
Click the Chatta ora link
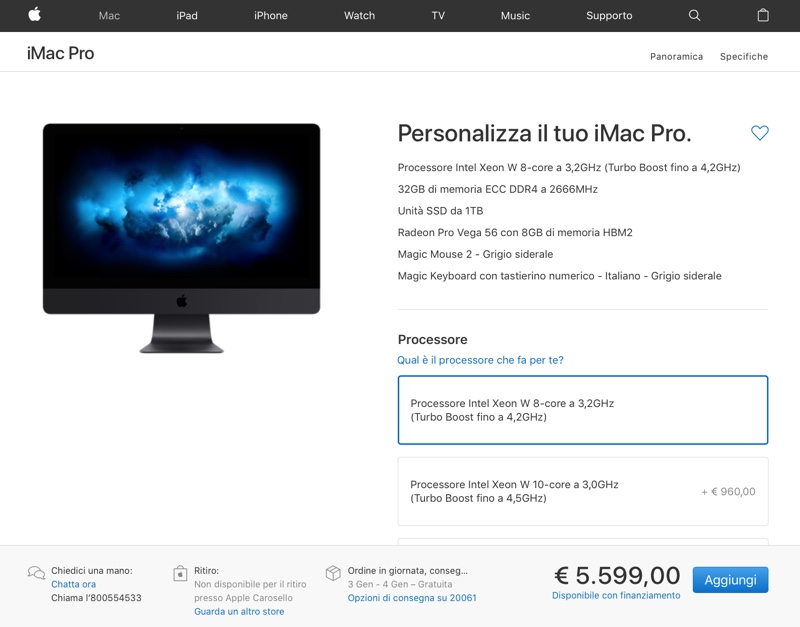[x=73, y=584]
